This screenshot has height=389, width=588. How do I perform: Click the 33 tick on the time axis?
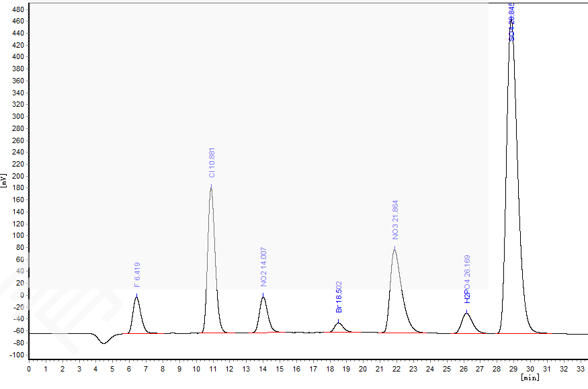pos(581,369)
